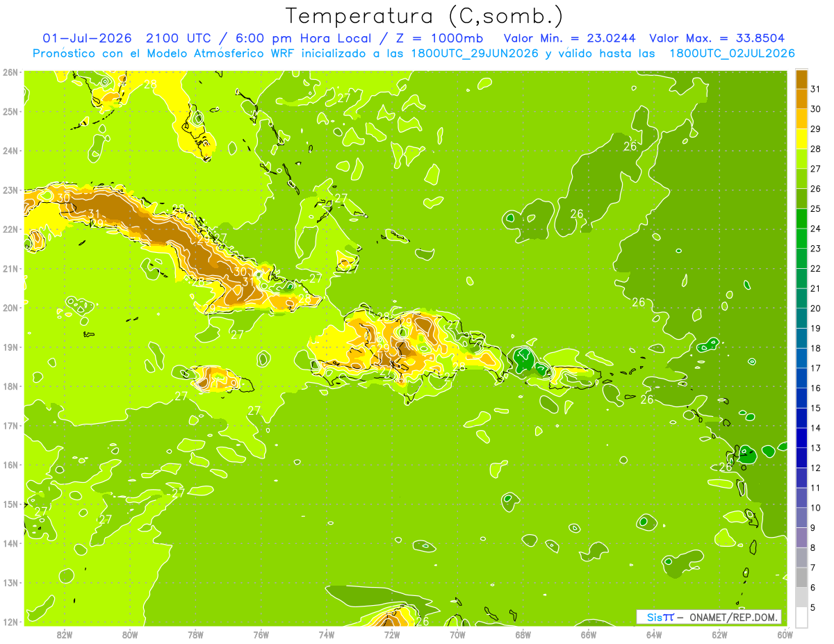Pick the gray legend swatch between 6 and 7
This screenshot has width=834, height=644.
coord(801,577)
